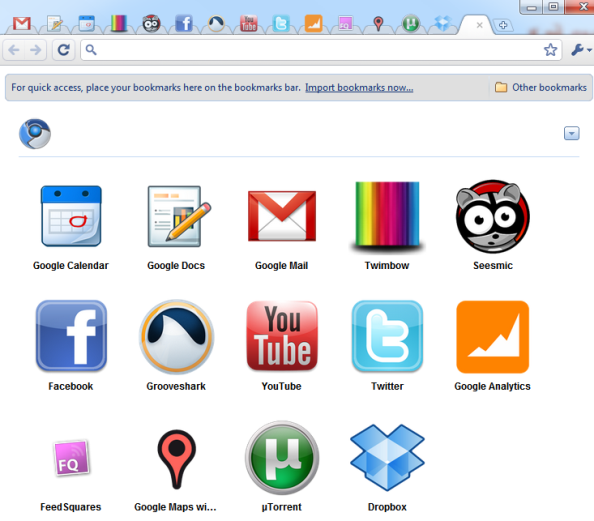Open the Other bookmarks folder
This screenshot has width=594, height=521.
(x=541, y=88)
